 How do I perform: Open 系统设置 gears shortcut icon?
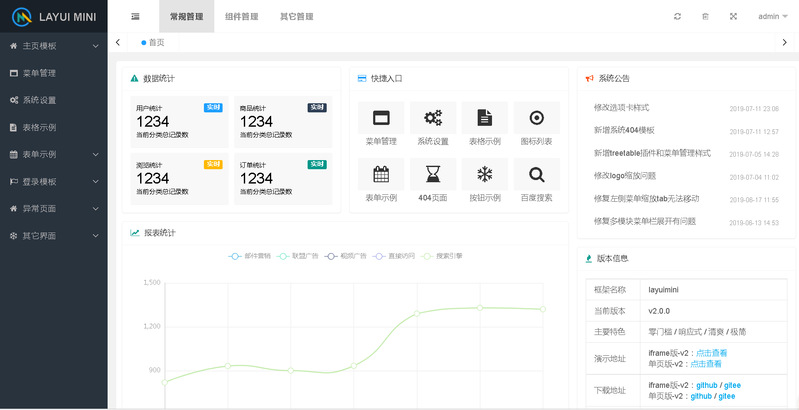click(x=433, y=118)
